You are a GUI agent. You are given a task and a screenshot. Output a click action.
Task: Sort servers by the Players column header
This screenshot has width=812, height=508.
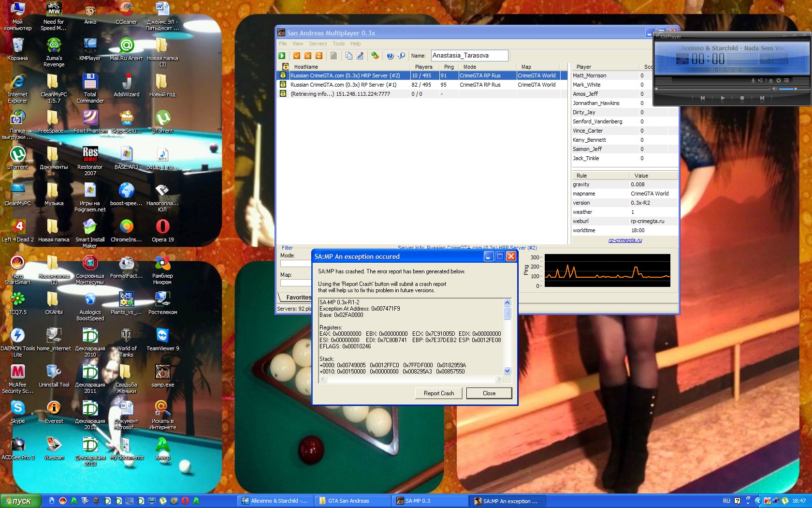point(424,67)
